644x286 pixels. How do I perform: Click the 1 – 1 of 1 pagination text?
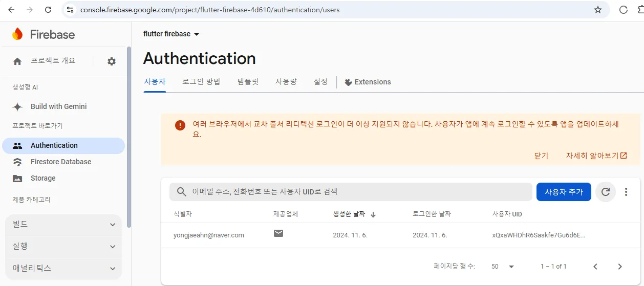tap(553, 267)
